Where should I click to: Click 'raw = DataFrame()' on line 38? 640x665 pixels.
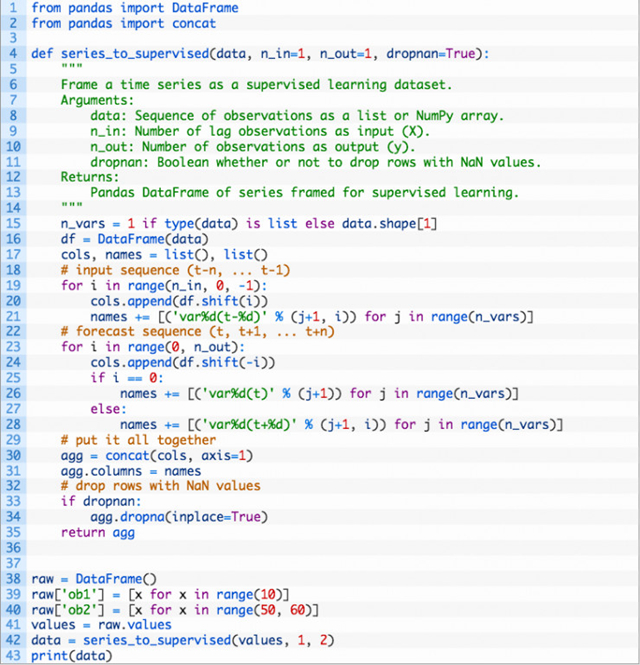(94, 578)
